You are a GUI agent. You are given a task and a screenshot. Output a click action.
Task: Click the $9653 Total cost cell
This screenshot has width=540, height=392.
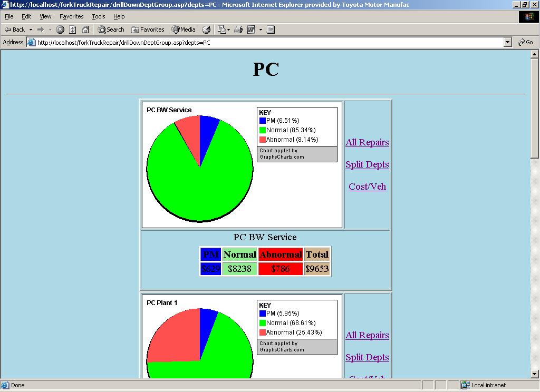[x=317, y=268]
